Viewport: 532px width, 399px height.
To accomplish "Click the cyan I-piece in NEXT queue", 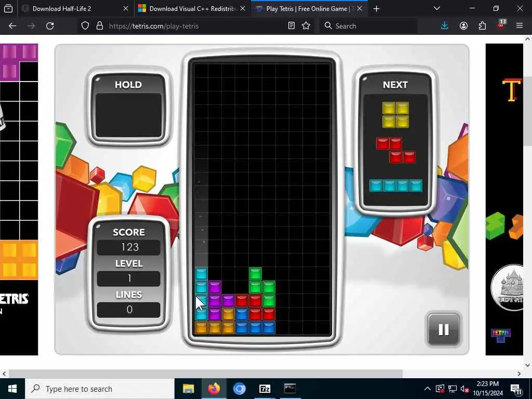I will (x=395, y=185).
